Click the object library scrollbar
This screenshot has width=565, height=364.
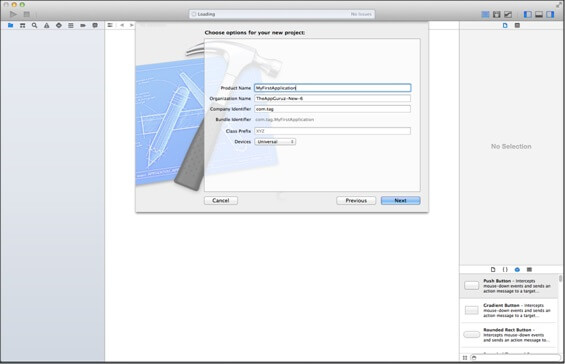tap(560, 279)
